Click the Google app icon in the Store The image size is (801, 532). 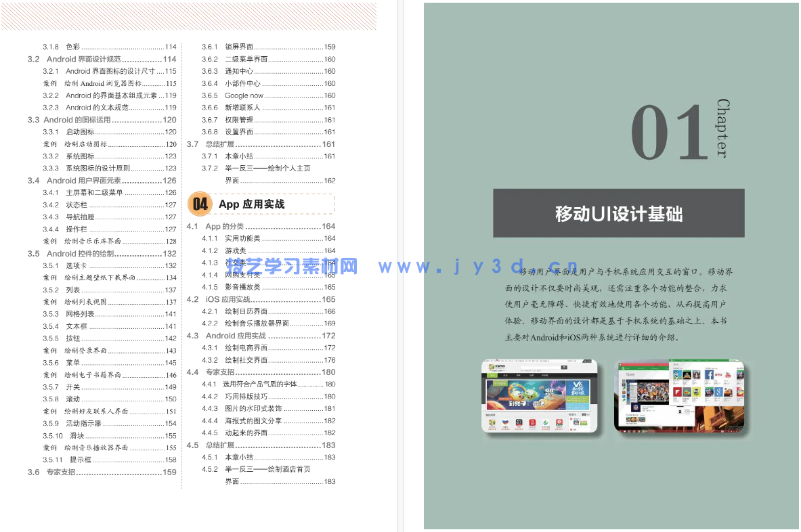pyautogui.click(x=719, y=392)
